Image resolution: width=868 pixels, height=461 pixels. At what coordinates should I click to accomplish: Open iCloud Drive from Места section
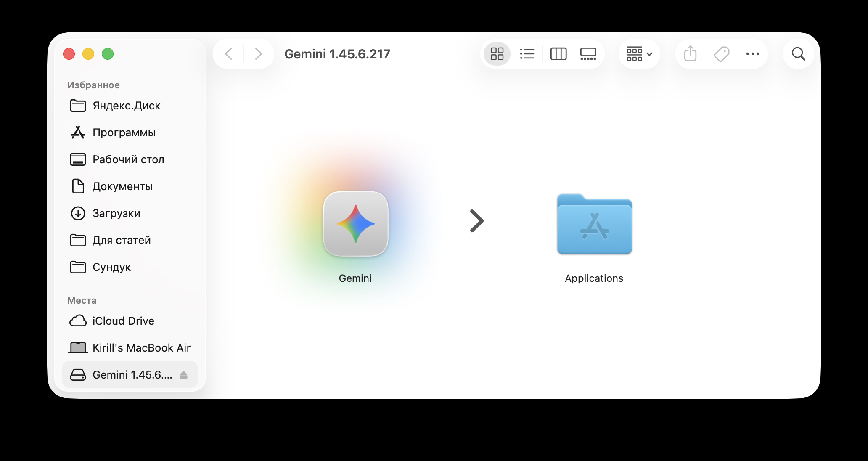[x=123, y=321]
